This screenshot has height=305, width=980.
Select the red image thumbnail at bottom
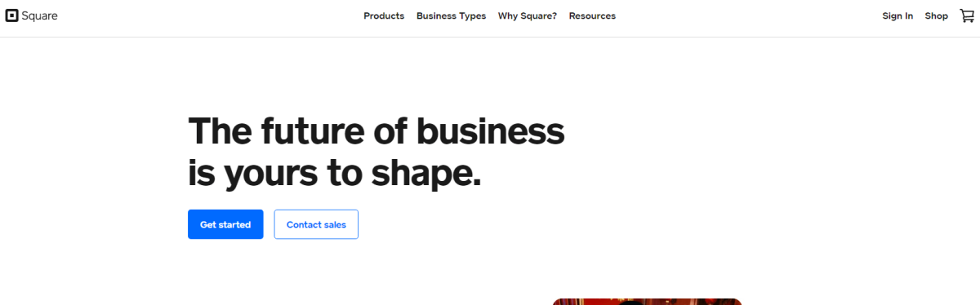click(647, 301)
